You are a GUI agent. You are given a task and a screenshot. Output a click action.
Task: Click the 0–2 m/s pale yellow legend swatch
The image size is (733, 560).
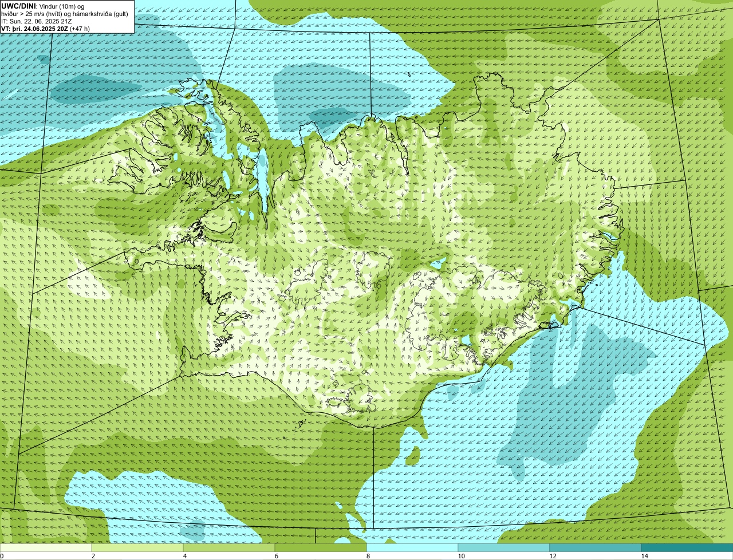coord(46,547)
